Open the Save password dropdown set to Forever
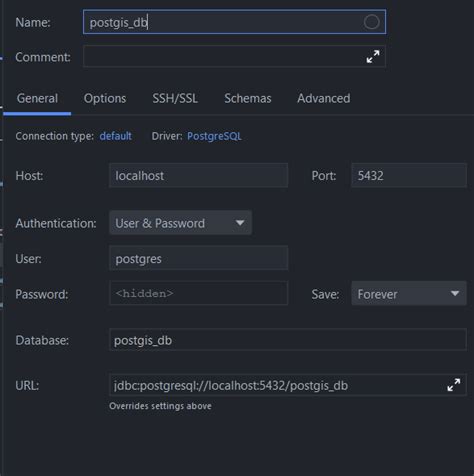The image size is (474, 476). (409, 293)
